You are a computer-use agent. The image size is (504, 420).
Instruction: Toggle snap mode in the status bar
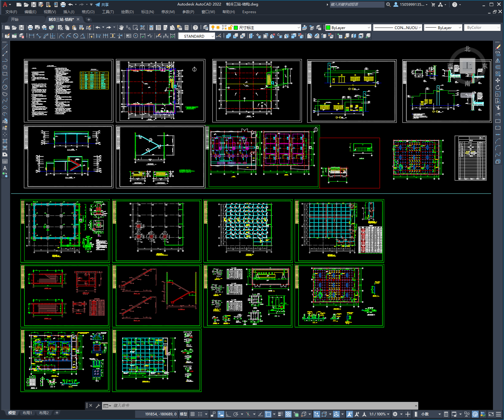[x=200, y=414]
